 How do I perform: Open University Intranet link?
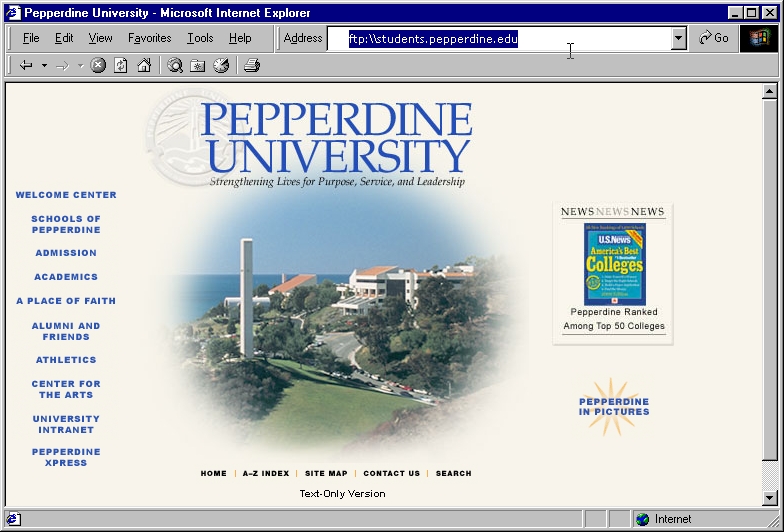point(66,424)
